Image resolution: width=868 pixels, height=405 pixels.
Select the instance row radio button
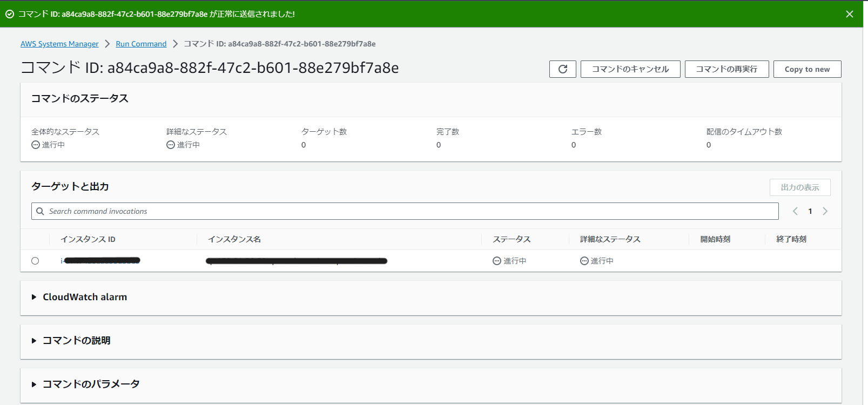(35, 261)
